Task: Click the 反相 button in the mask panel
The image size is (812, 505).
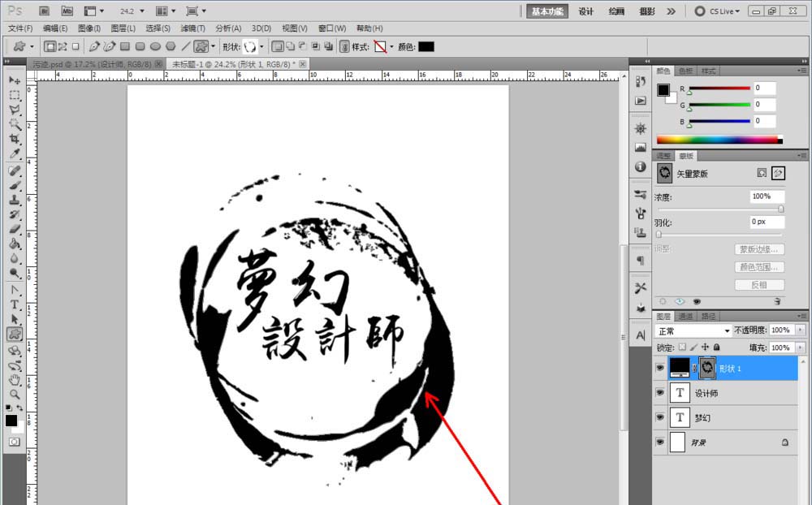Action: (x=758, y=284)
